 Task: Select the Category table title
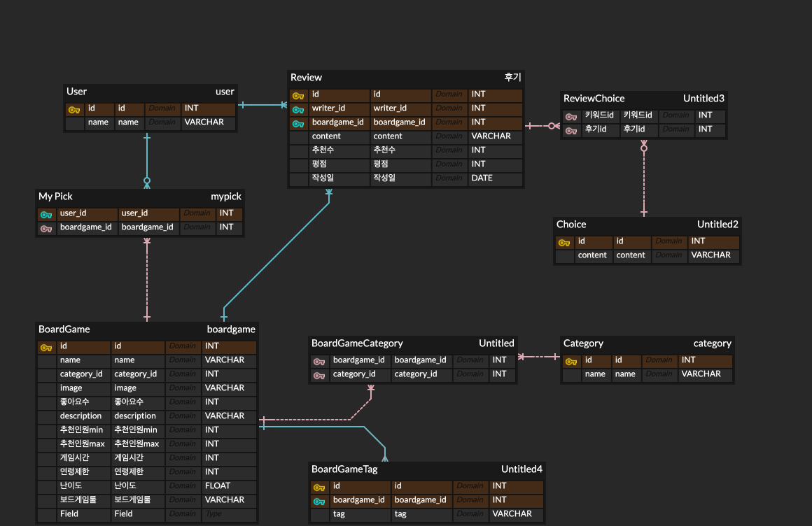pyautogui.click(x=583, y=343)
